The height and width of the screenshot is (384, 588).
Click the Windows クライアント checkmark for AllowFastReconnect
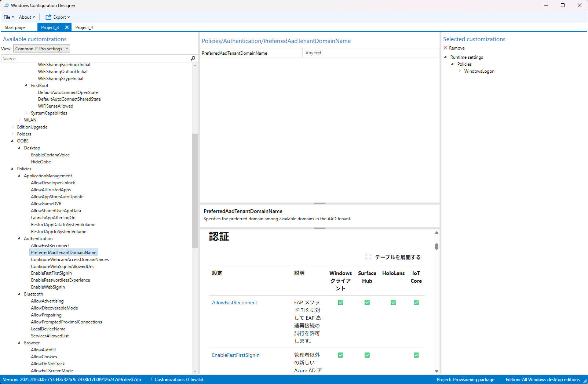(340, 303)
